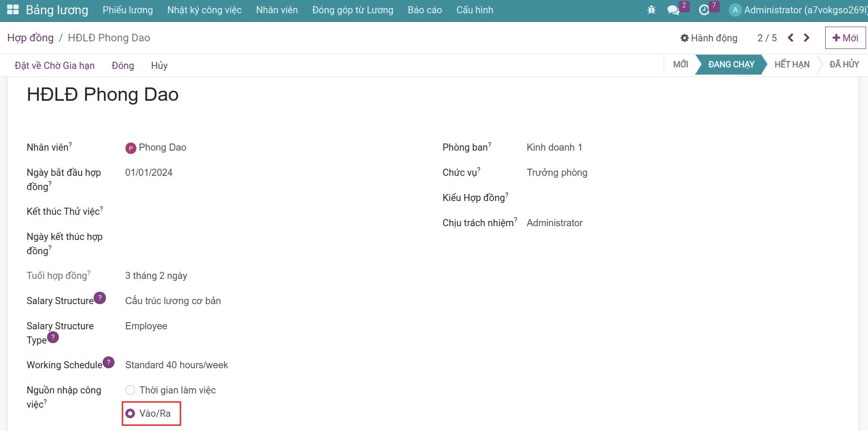This screenshot has height=431, width=868.
Task: Click the Cấu trúc lương cơ bản value
Action: point(173,301)
